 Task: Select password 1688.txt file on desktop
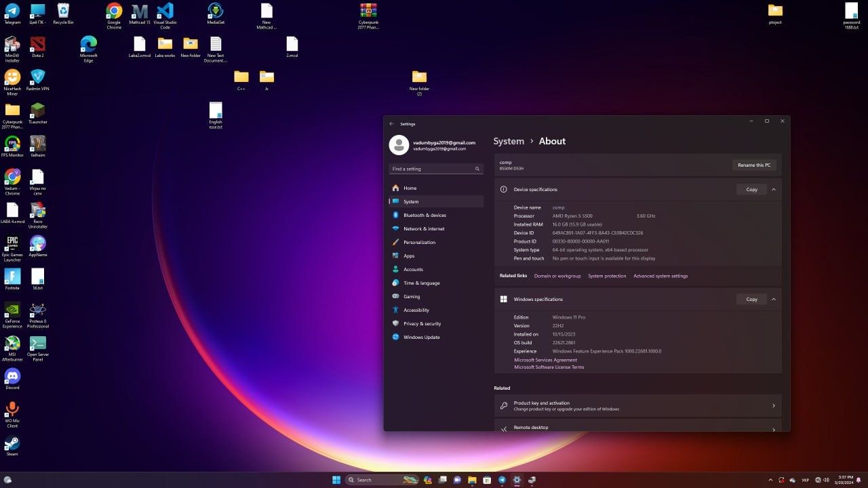pyautogui.click(x=852, y=16)
